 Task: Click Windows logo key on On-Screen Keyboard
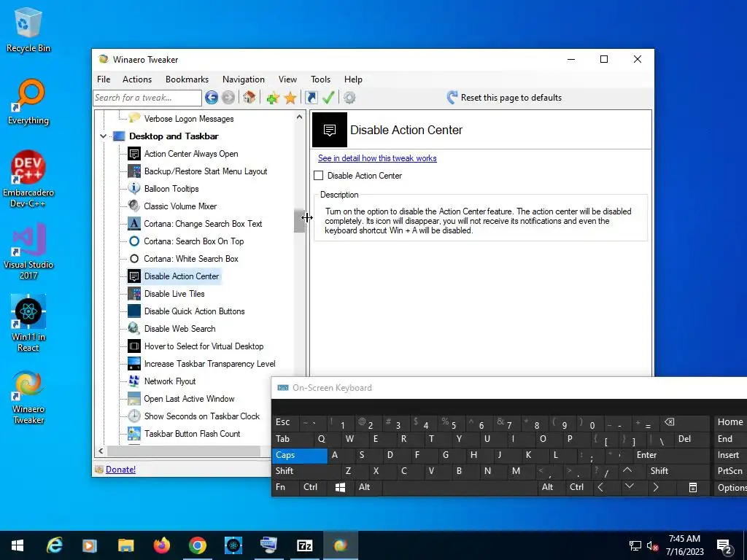click(340, 488)
